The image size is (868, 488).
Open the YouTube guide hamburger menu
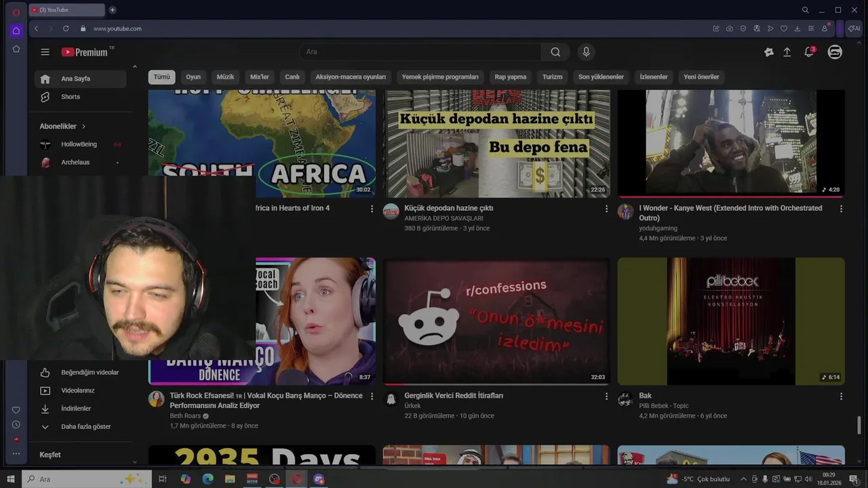point(45,52)
